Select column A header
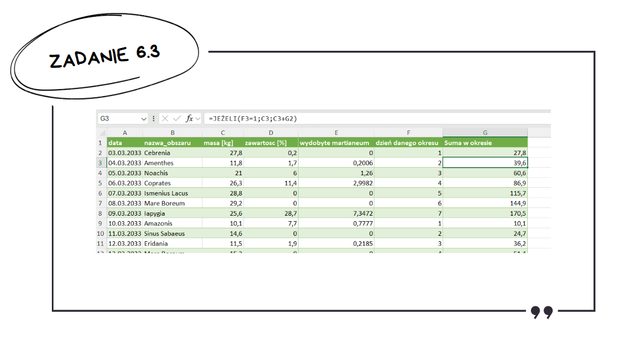Image resolution: width=644 pixels, height=362 pixels. [125, 133]
